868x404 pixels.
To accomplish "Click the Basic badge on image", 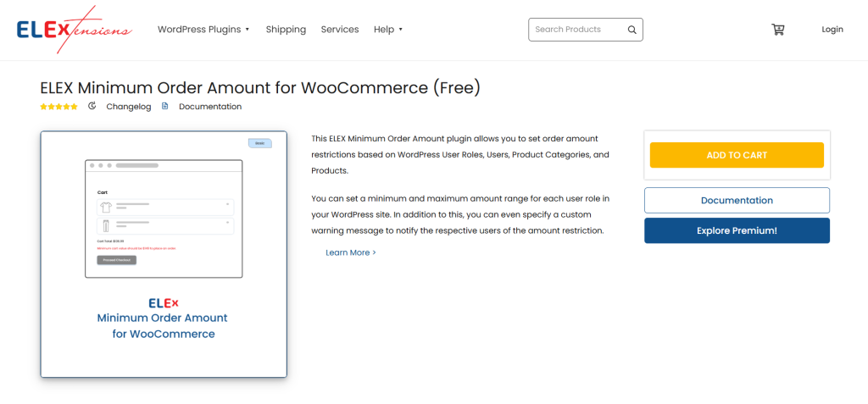I will coord(259,143).
